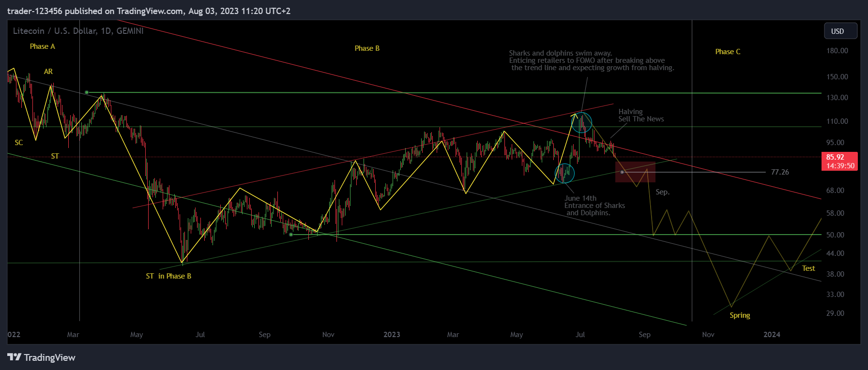The width and height of the screenshot is (868, 370).
Task: Click the Jul 2022 time axis label
Action: point(200,335)
